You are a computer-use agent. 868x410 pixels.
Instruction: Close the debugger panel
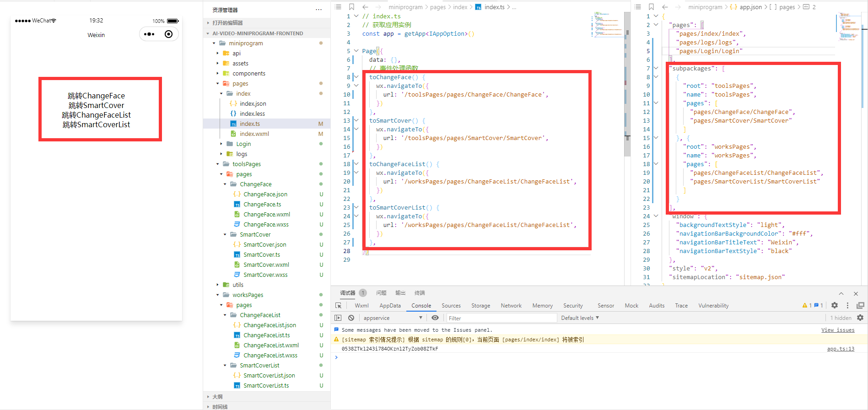(x=856, y=293)
